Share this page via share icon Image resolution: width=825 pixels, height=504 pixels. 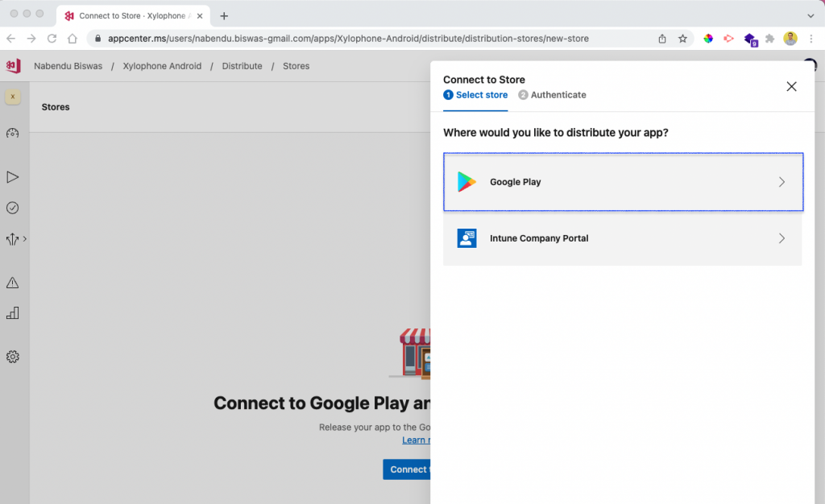click(662, 39)
